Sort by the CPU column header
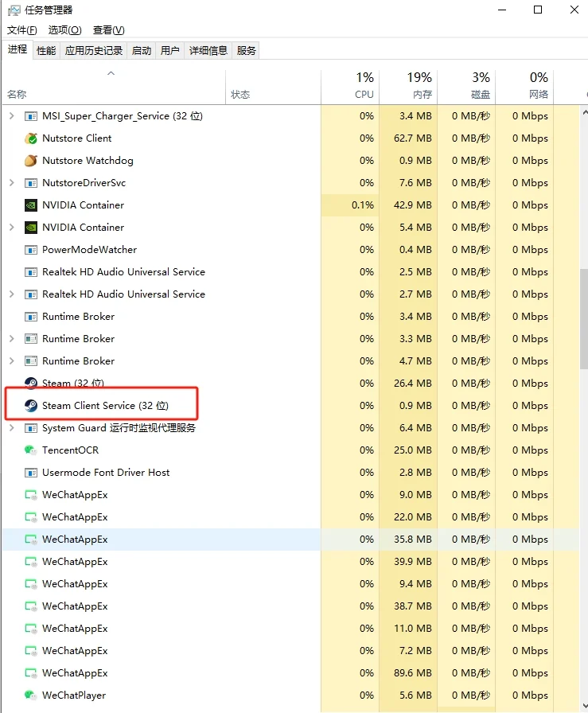The image size is (588, 713). [x=350, y=88]
